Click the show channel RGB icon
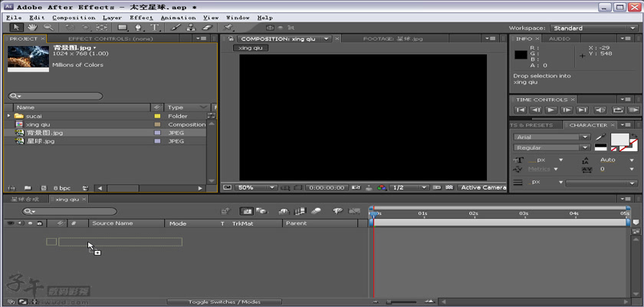This screenshot has width=644, height=307. click(382, 187)
